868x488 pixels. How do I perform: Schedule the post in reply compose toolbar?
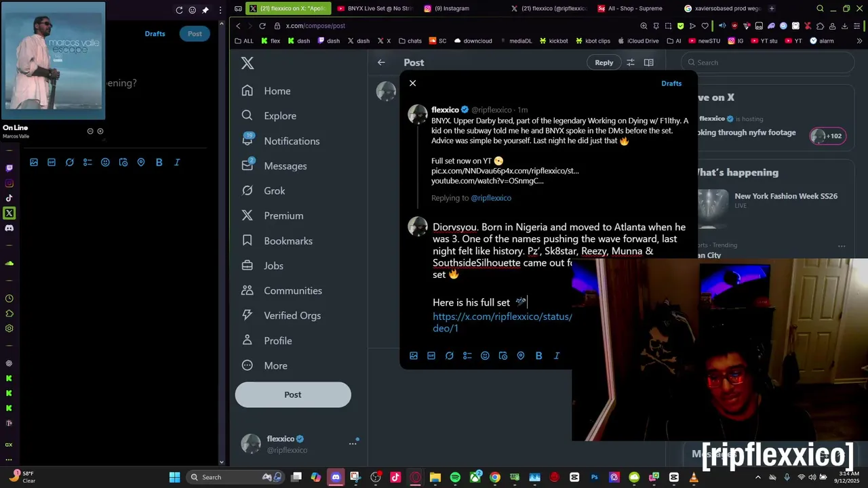[502, 356]
